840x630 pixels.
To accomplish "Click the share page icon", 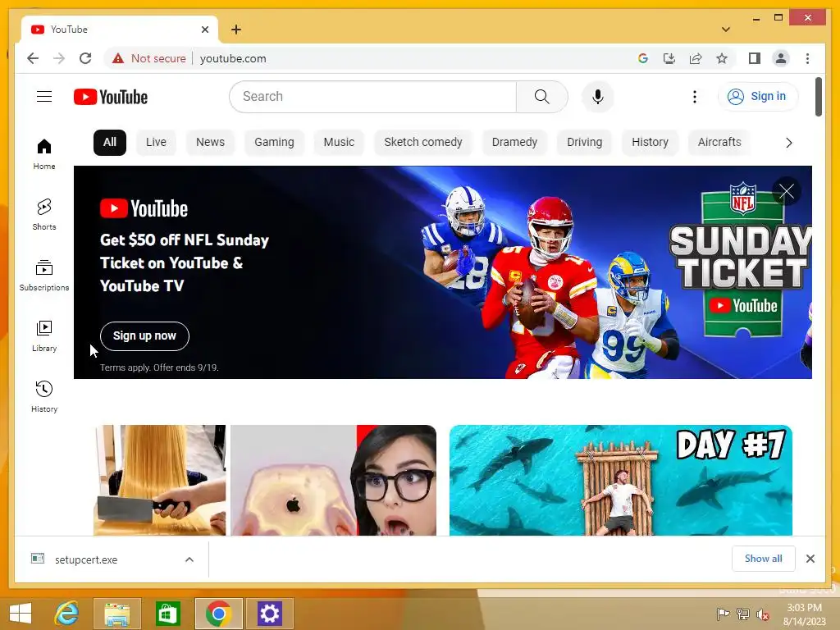I will click(696, 58).
